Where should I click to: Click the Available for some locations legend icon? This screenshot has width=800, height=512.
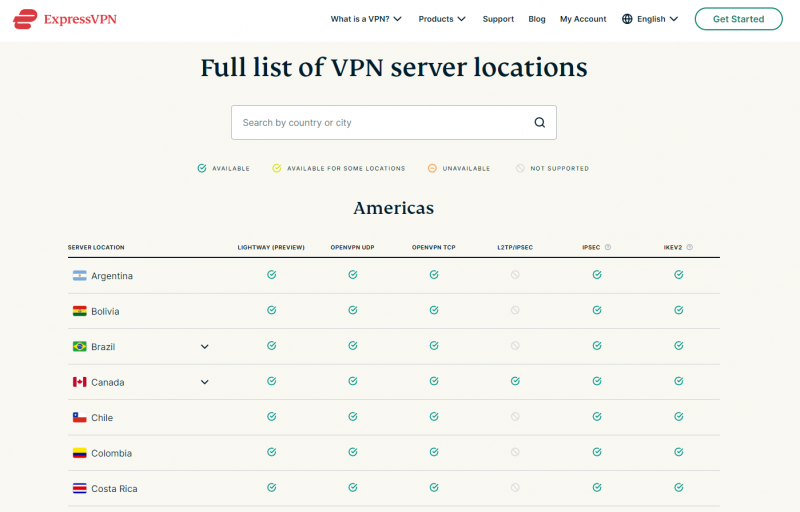pyautogui.click(x=277, y=168)
